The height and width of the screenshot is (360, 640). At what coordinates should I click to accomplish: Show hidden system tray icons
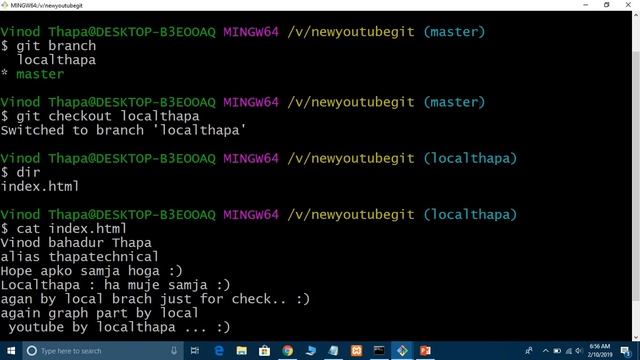pos(546,351)
